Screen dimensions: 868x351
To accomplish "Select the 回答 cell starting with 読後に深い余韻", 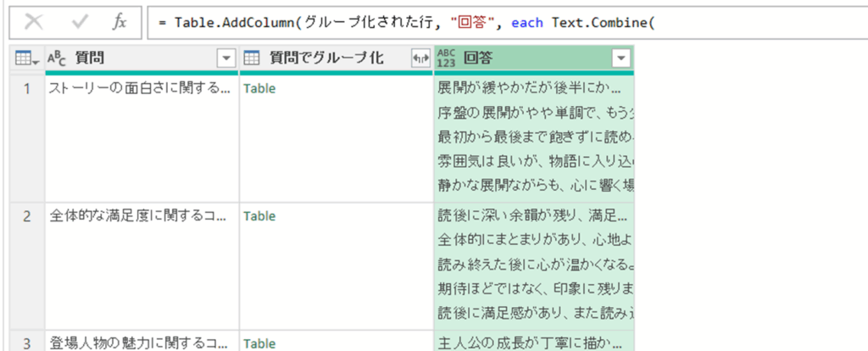I will tap(532, 216).
